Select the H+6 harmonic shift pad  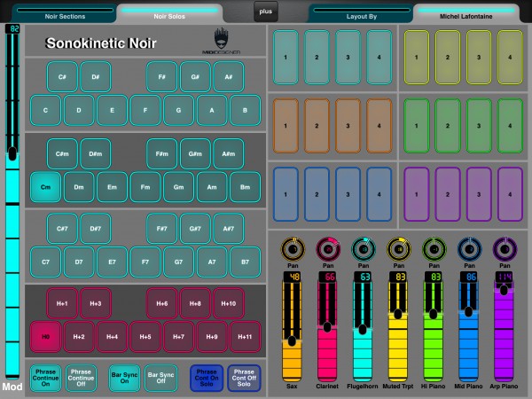[x=162, y=303]
